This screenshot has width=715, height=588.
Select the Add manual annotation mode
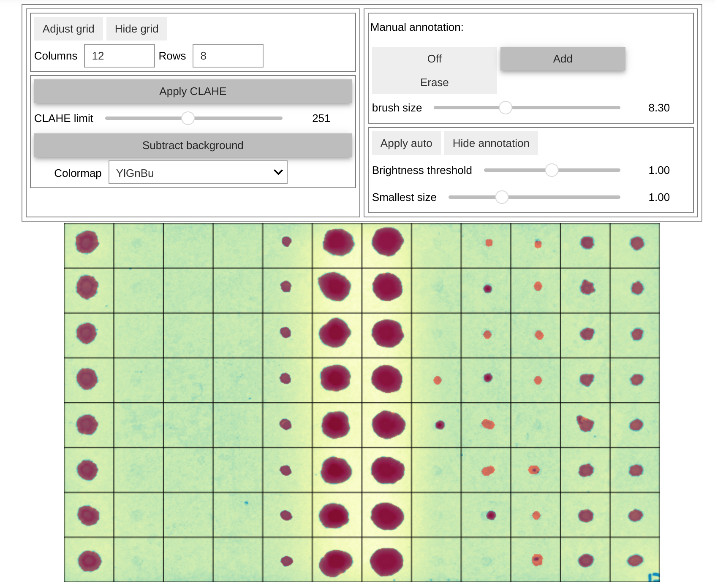563,59
